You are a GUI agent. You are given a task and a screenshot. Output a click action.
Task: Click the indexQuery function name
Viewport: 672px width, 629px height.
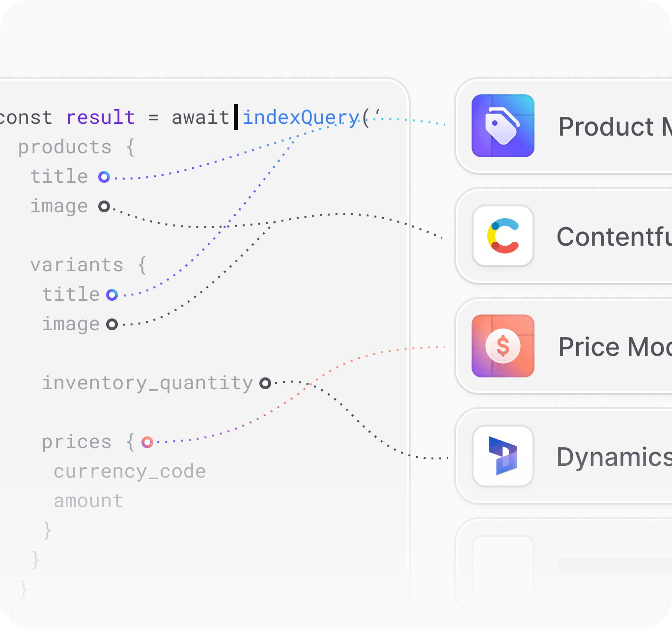click(301, 118)
